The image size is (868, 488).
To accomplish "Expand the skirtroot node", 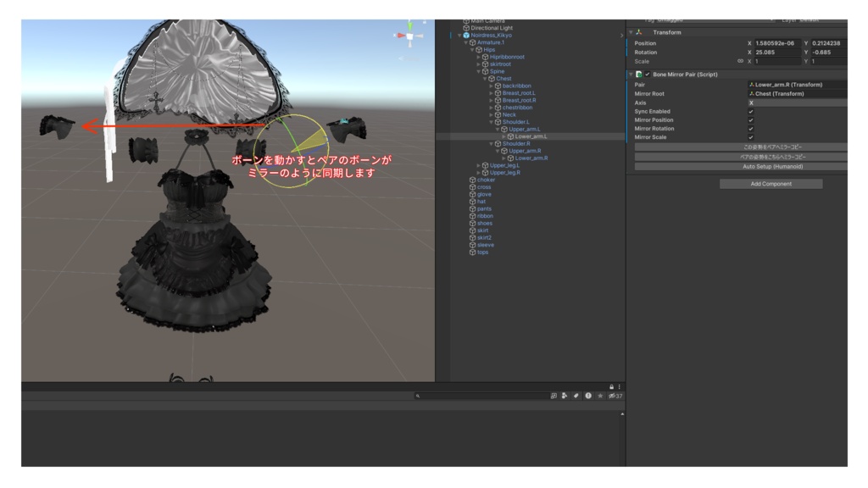I will pos(479,64).
